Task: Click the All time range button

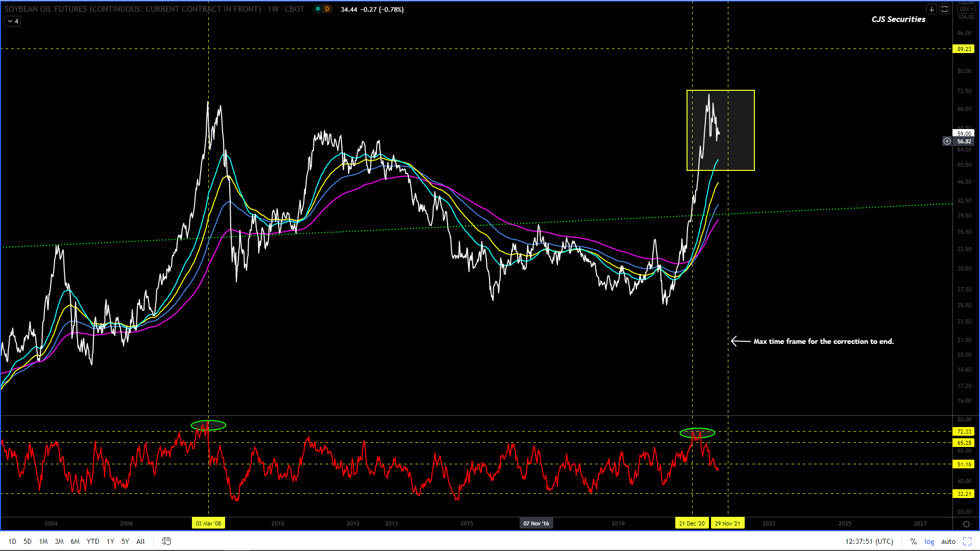Action: click(x=140, y=541)
